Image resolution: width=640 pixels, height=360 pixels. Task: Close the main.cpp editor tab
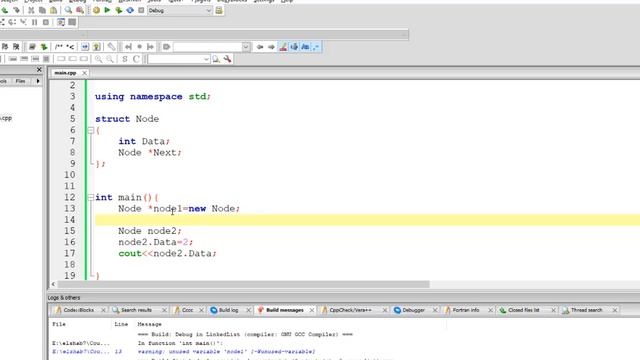coord(84,73)
